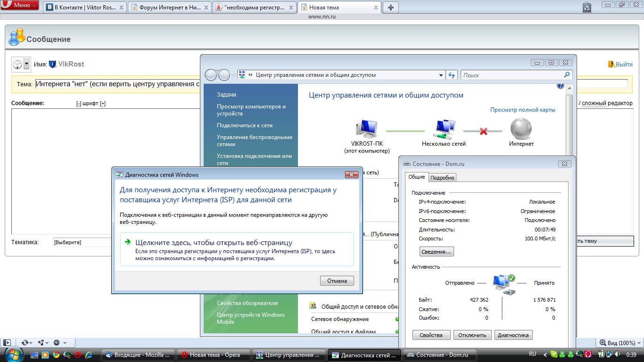The image size is (644, 362).
Task: Click the Выйти logout link
Action: 624,64
